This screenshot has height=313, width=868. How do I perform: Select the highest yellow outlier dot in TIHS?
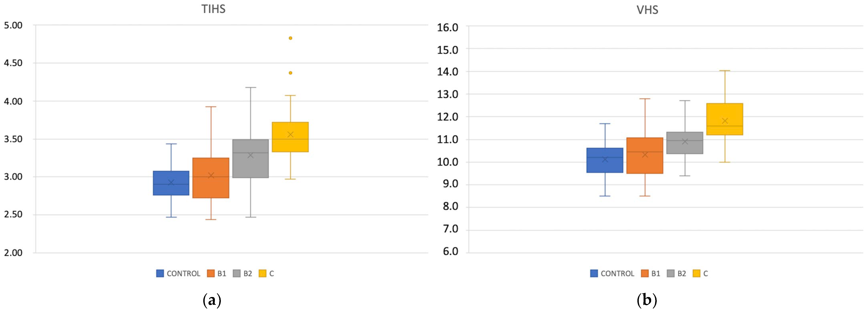[x=290, y=38]
